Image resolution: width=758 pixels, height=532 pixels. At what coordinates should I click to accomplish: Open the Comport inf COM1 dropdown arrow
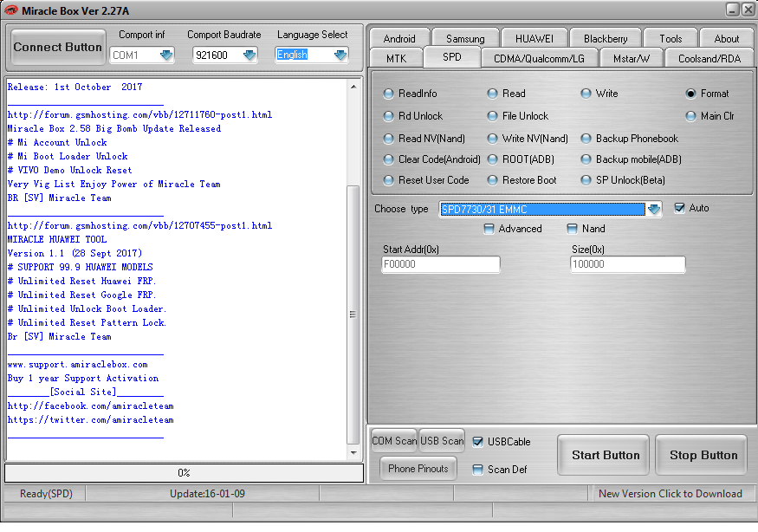(166, 55)
